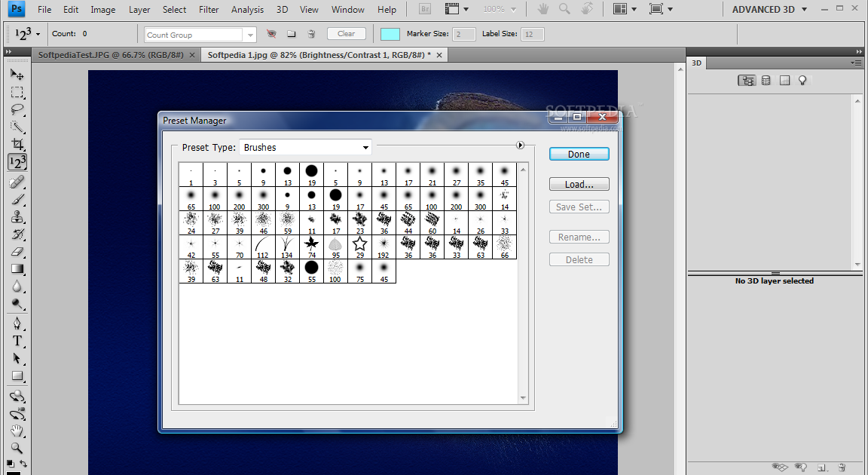
Task: Open the Count tool preset picker
Action: (x=26, y=34)
